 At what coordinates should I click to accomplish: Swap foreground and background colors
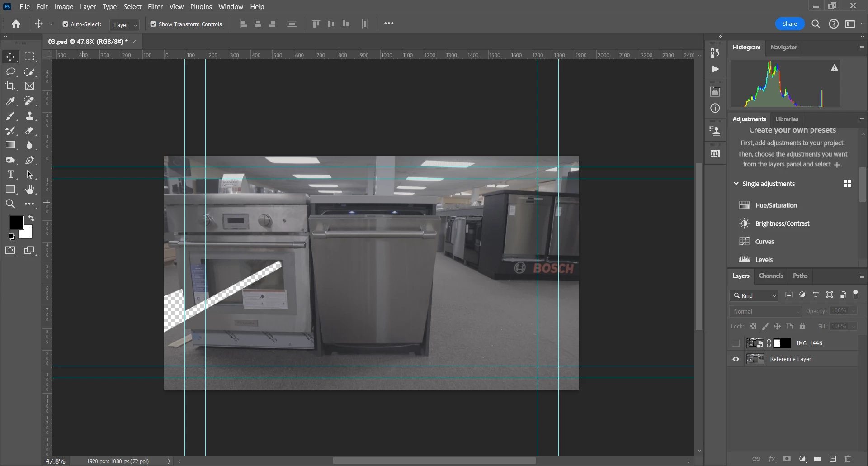(31, 219)
